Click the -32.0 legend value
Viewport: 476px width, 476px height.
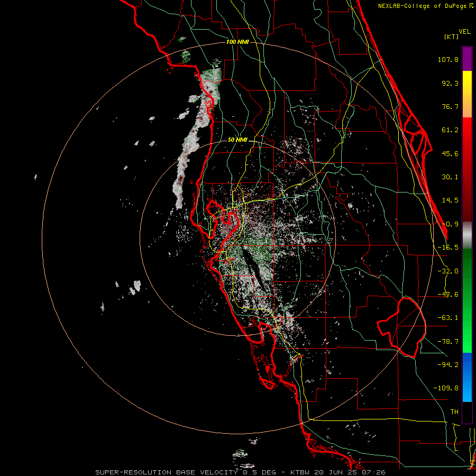(448, 271)
